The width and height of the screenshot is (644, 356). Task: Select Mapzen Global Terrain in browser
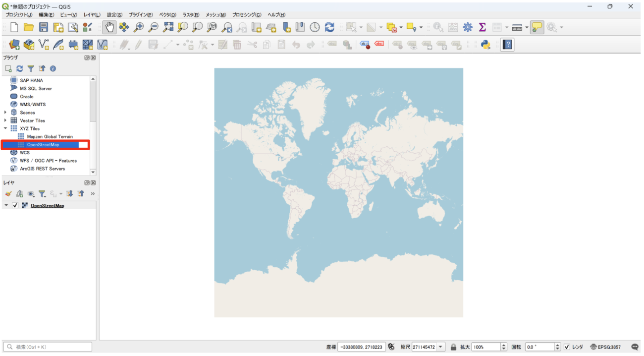coord(50,137)
